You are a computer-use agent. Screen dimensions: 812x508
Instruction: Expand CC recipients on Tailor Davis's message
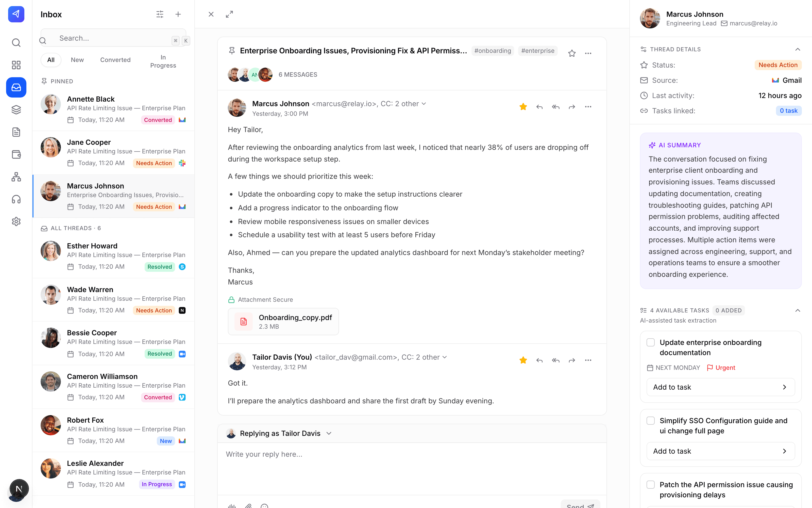[445, 357]
